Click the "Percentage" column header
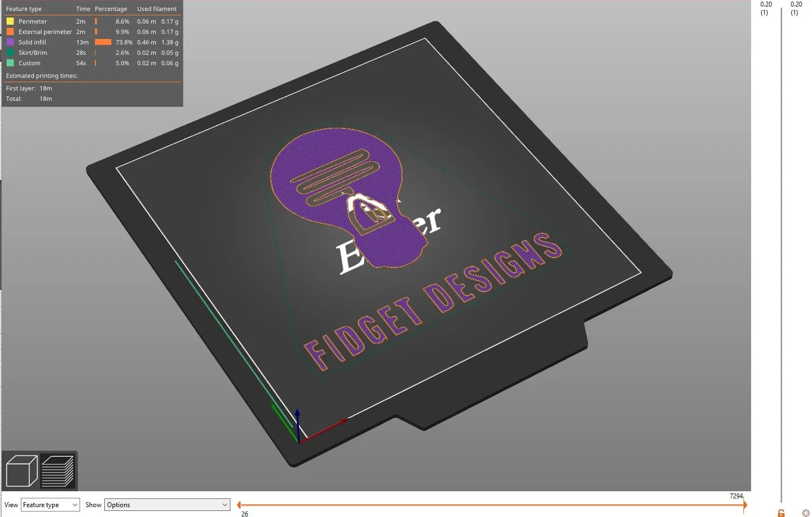The height and width of the screenshot is (517, 812). coord(111,9)
